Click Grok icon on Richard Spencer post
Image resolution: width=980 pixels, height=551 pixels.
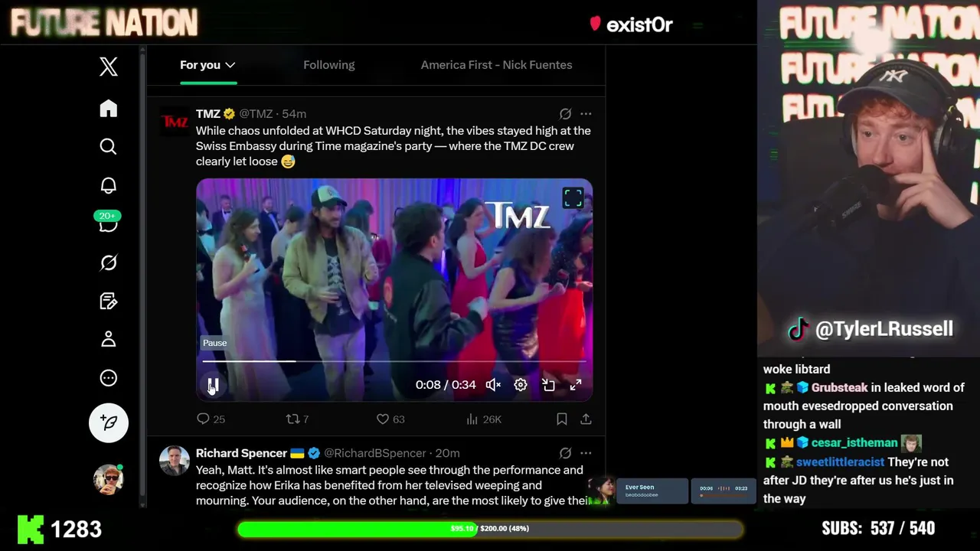click(565, 453)
